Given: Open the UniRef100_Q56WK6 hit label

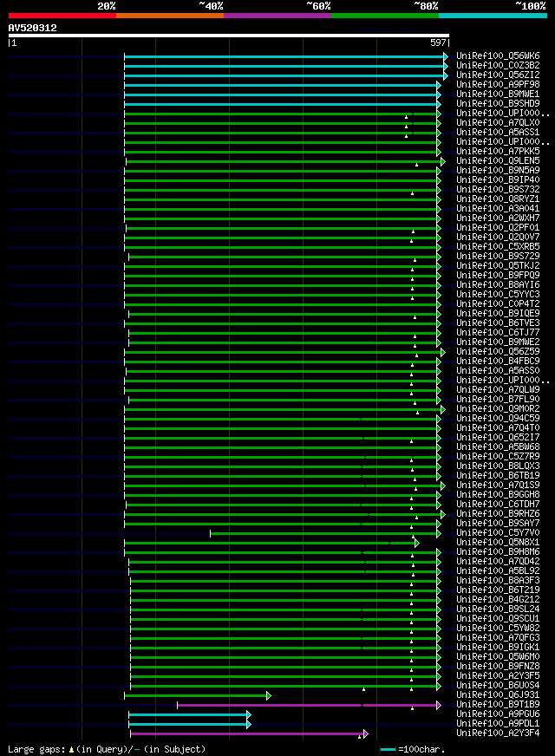Looking at the screenshot, I should tap(498, 56).
